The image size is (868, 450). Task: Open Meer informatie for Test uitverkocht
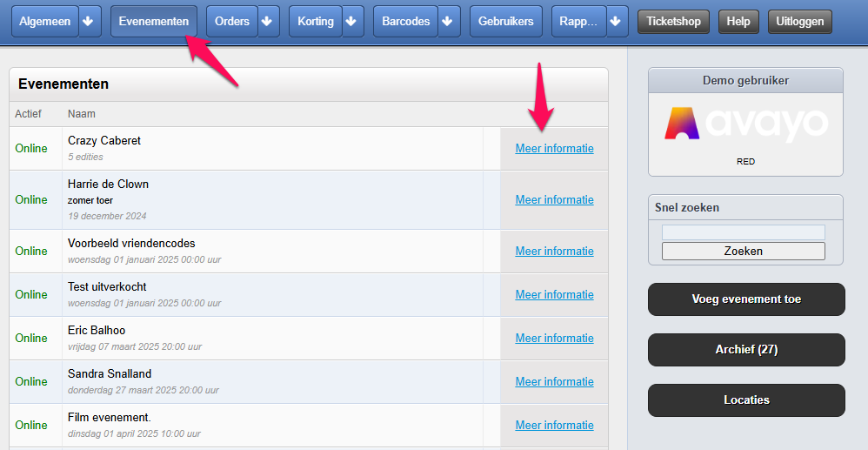tap(555, 295)
